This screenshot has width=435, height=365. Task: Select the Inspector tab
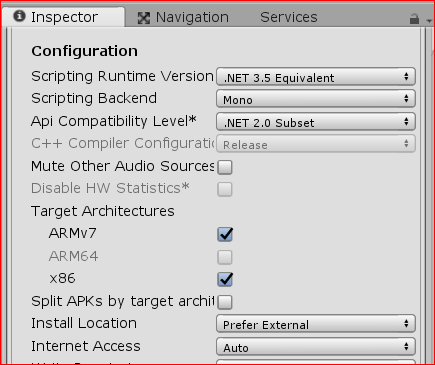[64, 17]
